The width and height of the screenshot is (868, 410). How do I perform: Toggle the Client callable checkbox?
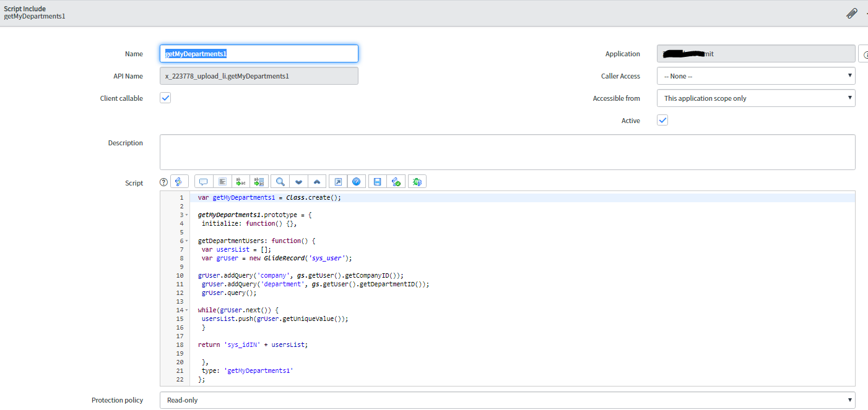coord(165,98)
